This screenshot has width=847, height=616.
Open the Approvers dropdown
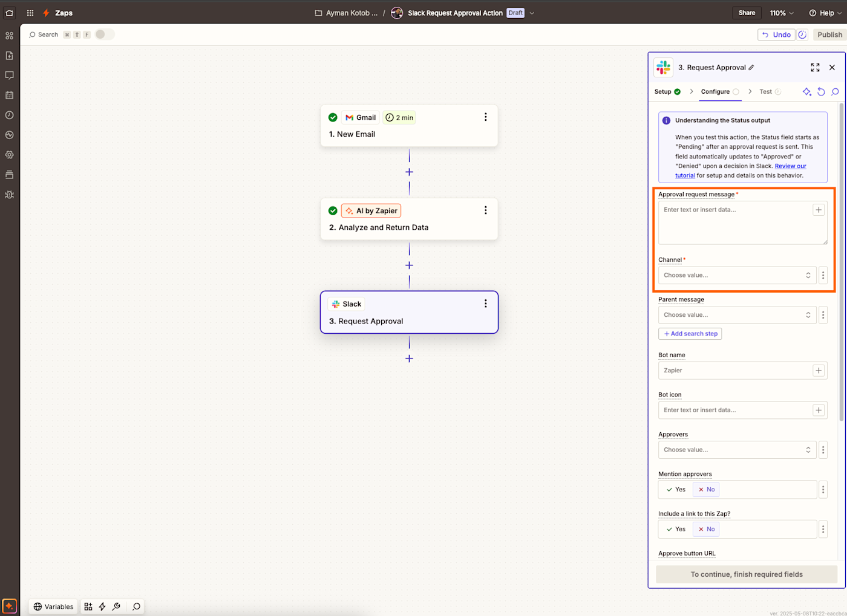[737, 450]
